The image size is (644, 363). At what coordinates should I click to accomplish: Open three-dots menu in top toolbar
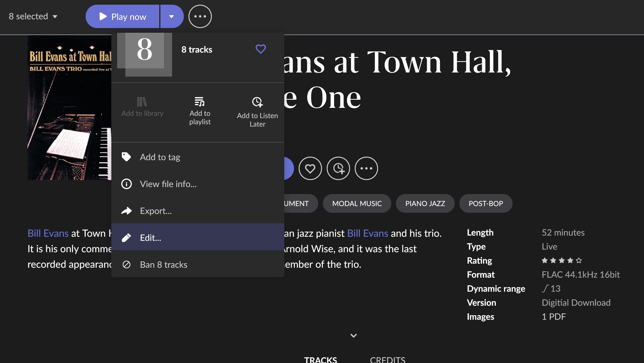pos(200,16)
